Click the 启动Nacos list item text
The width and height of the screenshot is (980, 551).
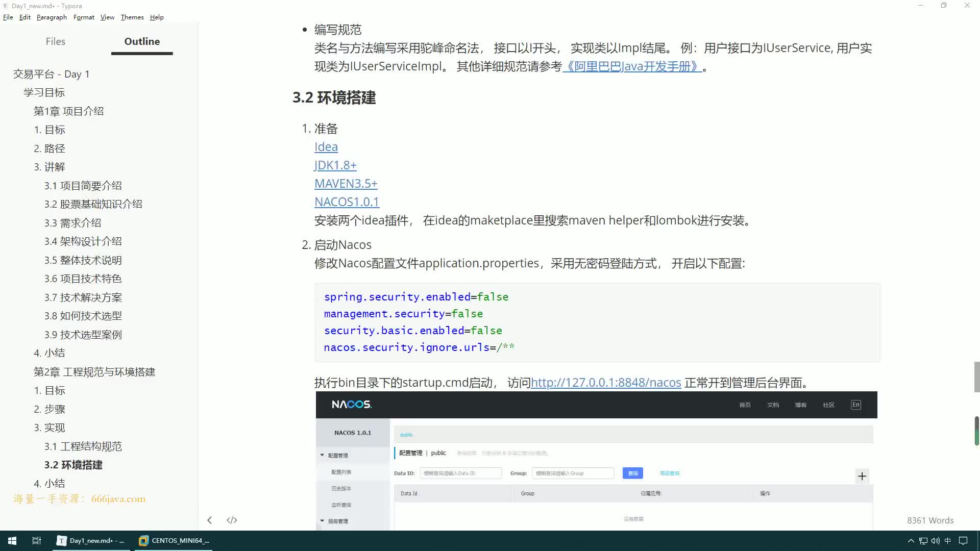(342, 245)
